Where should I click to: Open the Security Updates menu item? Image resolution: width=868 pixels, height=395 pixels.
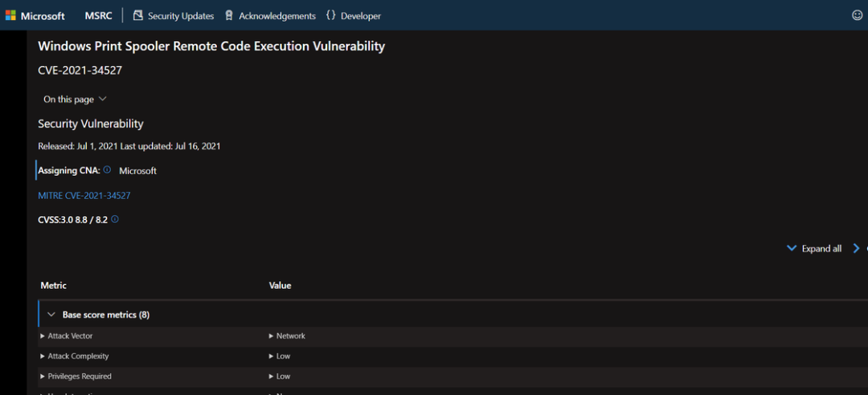click(181, 16)
